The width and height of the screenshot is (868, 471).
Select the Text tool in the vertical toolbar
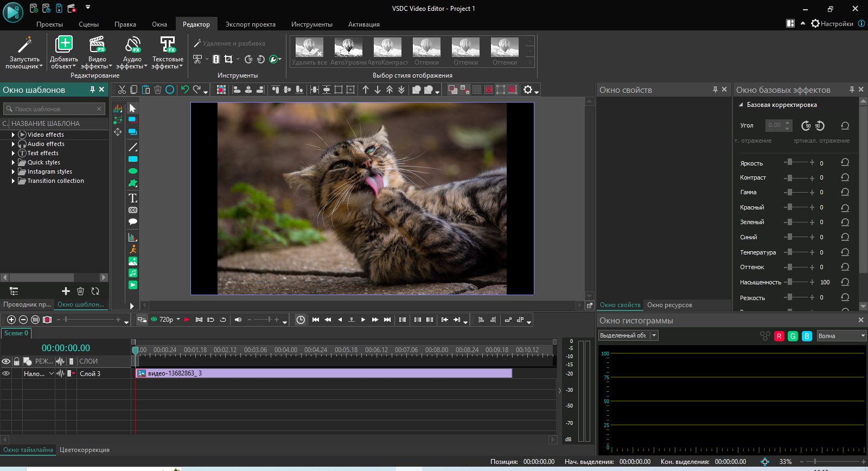click(133, 198)
